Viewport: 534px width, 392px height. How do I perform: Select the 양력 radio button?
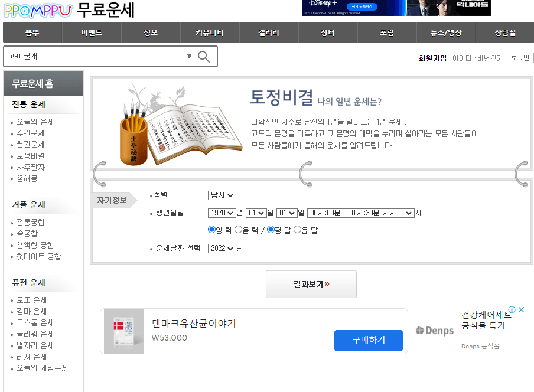pyautogui.click(x=211, y=230)
